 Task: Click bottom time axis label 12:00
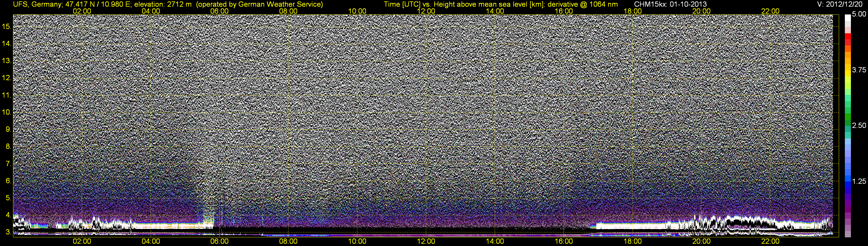pyautogui.click(x=426, y=241)
